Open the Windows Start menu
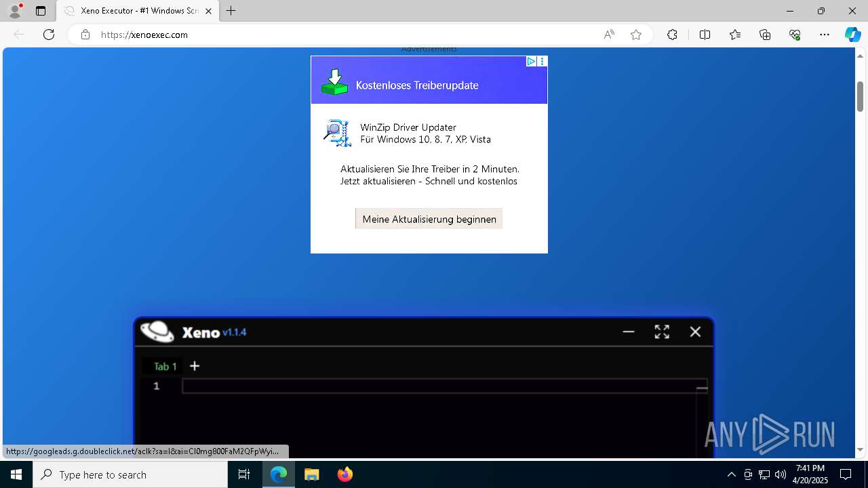 pyautogui.click(x=16, y=474)
